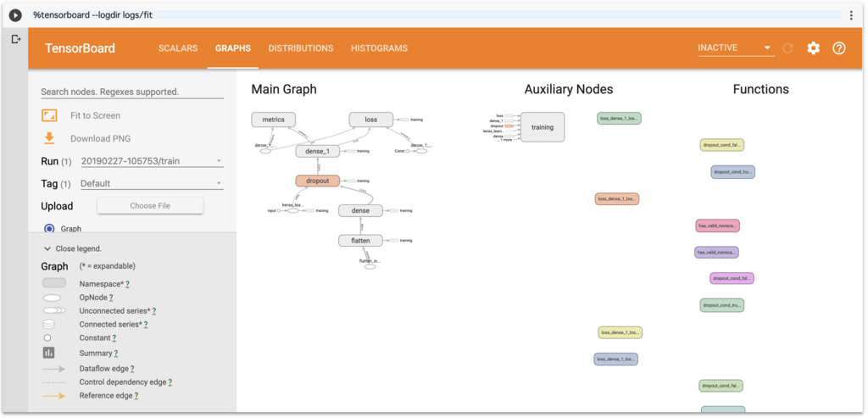Select the blue loss_dense_1_los... auxiliary node
Screen dimensions: 868x418
click(616, 359)
